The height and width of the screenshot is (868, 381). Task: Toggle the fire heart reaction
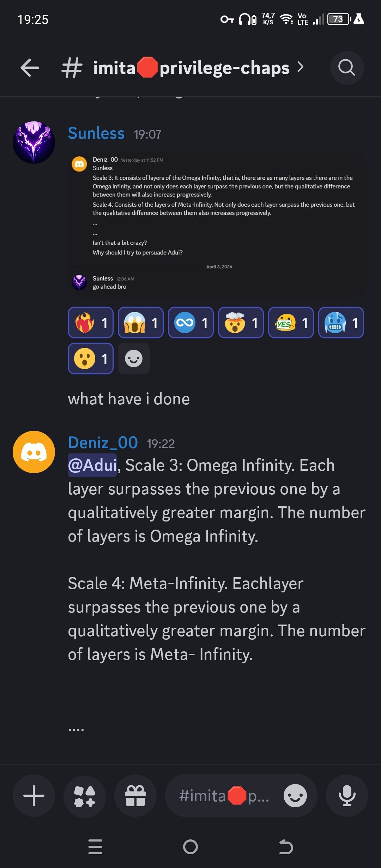coord(91,323)
